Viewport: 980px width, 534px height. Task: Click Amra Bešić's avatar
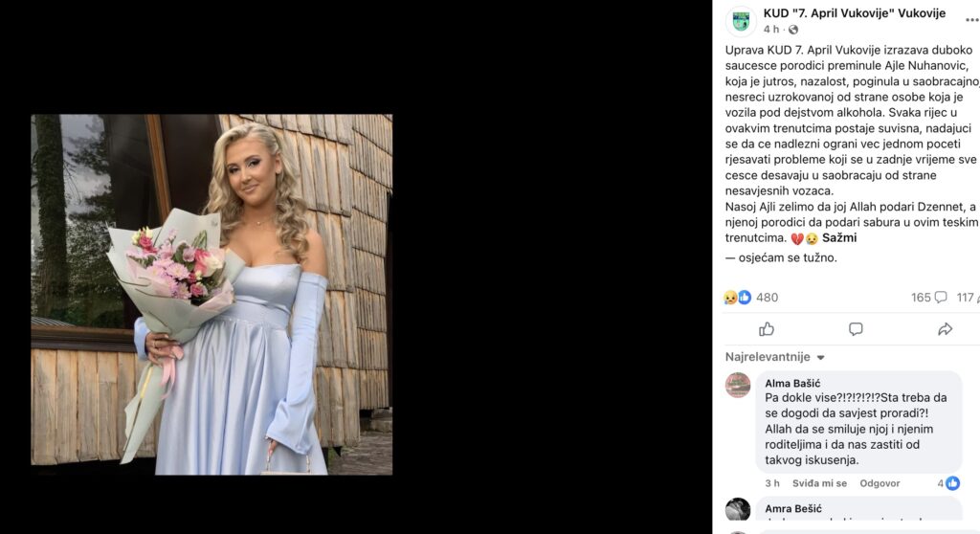(738, 510)
